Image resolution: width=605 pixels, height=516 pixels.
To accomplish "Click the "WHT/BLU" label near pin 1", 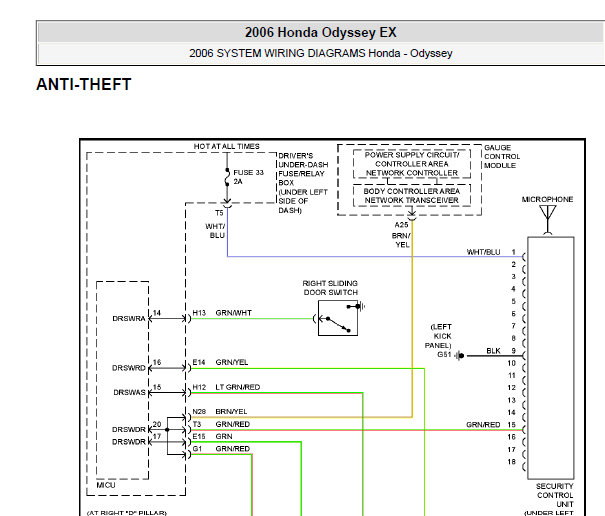I will 483,252.
